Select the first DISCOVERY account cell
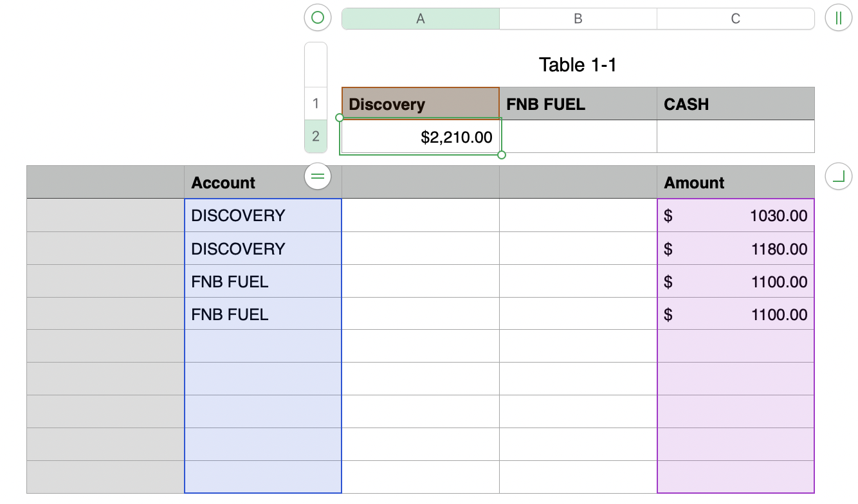The width and height of the screenshot is (858, 504). pyautogui.click(x=262, y=215)
